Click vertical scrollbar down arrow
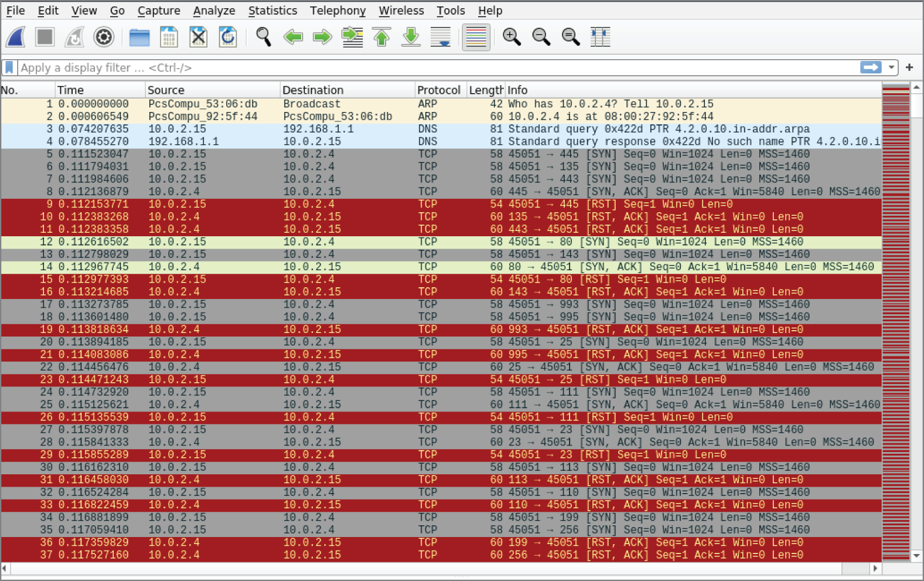 tap(917, 556)
